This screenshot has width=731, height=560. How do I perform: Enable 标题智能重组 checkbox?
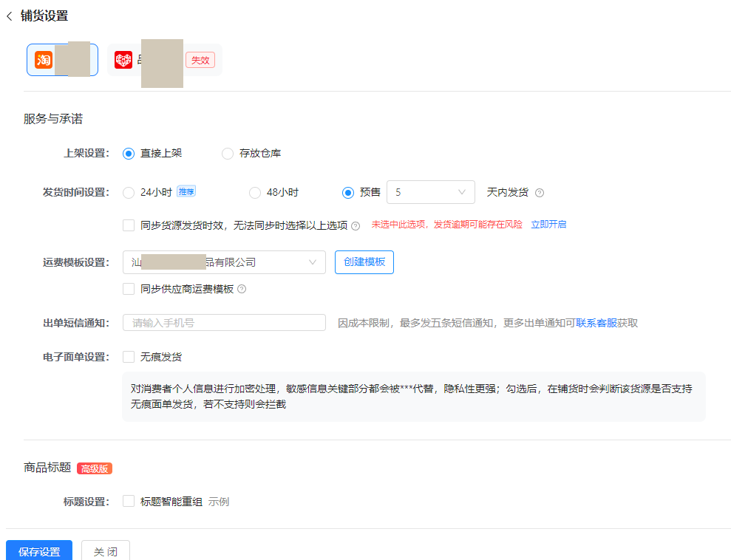pos(129,502)
